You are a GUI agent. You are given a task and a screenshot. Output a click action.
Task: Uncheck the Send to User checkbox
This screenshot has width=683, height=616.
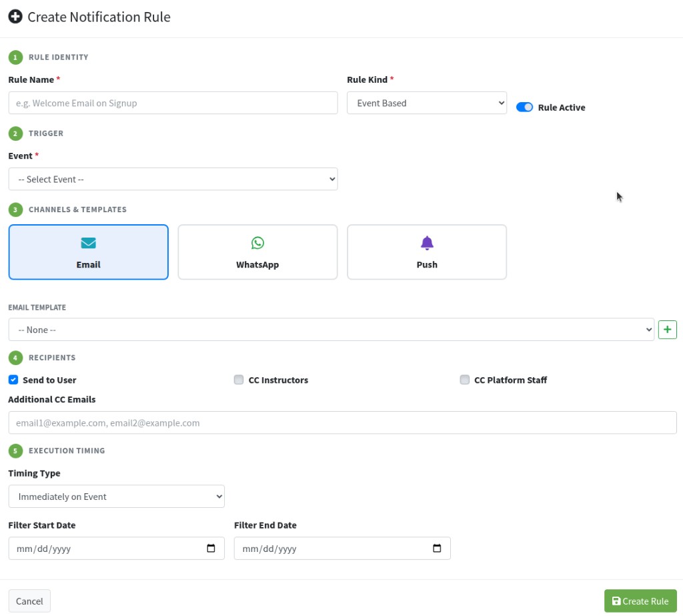13,380
